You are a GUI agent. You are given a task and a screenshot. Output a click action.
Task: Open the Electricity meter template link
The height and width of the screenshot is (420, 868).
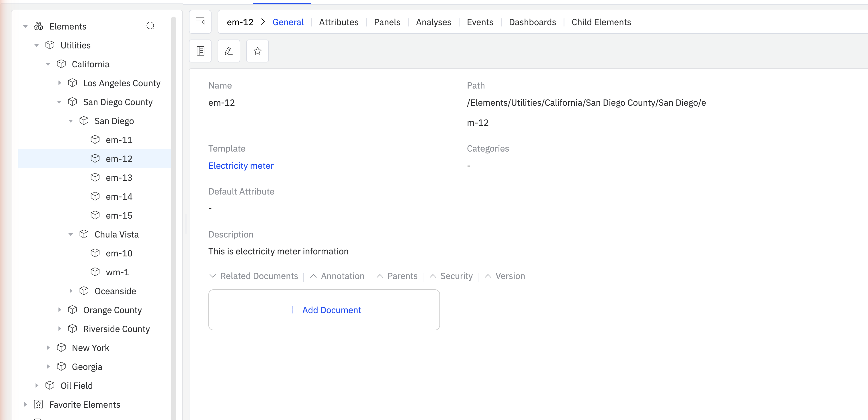pos(241,165)
